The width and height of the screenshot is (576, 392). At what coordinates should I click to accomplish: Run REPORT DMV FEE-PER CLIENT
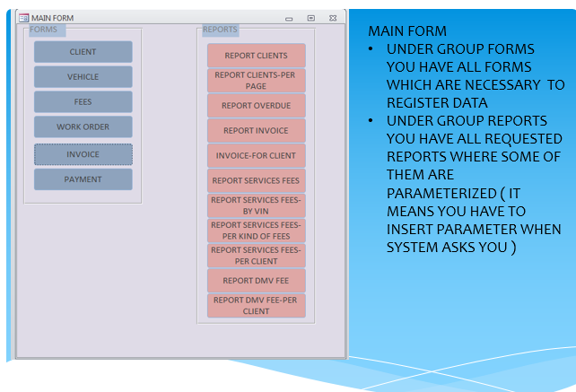256,306
